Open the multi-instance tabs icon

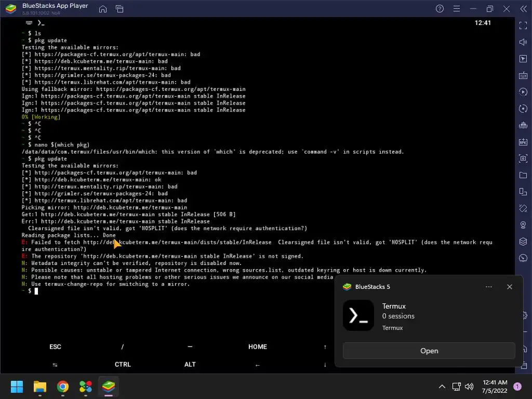tap(119, 9)
